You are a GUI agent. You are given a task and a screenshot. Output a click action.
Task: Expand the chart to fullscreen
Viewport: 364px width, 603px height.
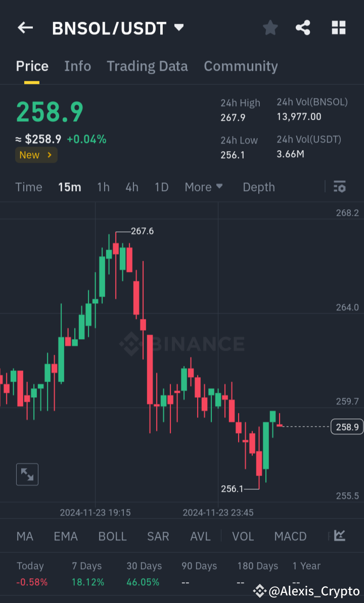click(x=27, y=474)
